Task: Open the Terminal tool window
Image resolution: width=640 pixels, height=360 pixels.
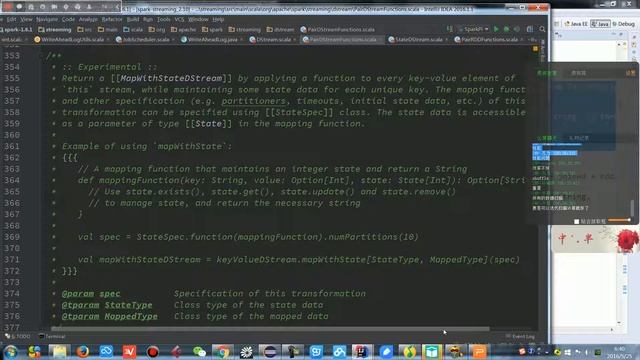Action: pyautogui.click(x=52, y=337)
